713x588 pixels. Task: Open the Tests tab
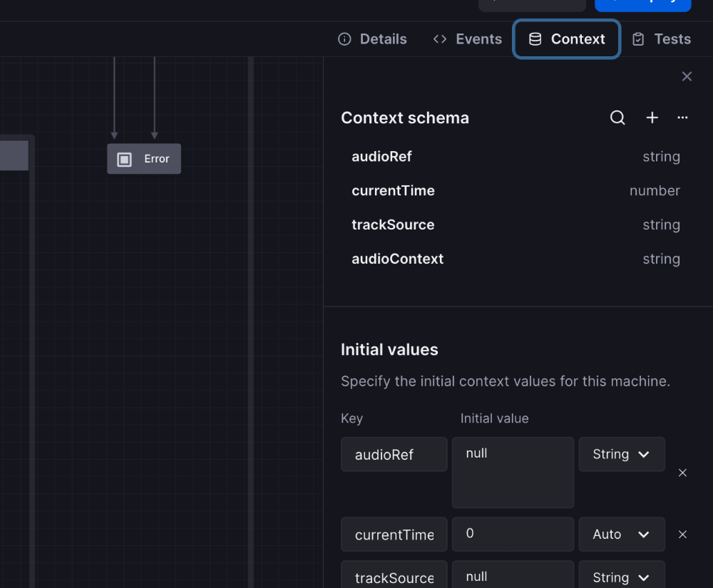point(662,39)
